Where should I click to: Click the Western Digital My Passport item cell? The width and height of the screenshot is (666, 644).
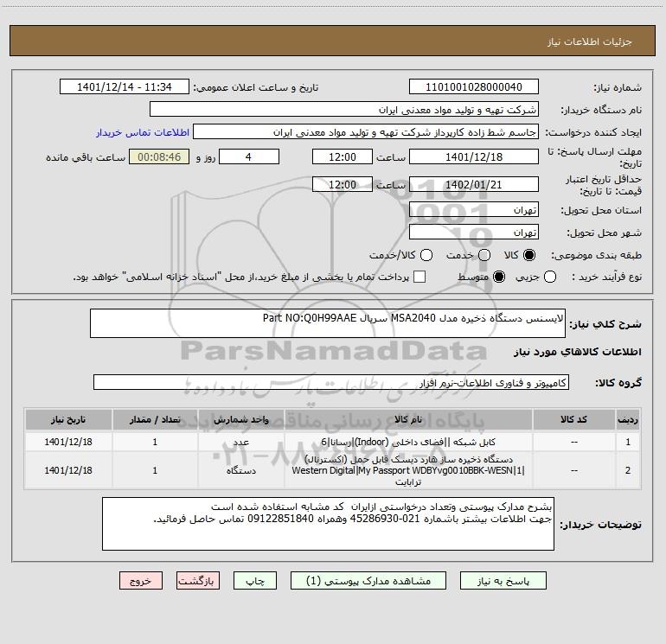[408, 470]
